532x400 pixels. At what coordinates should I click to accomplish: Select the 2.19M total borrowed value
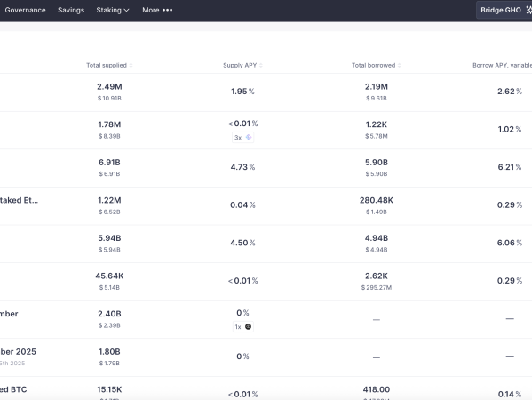point(377,87)
